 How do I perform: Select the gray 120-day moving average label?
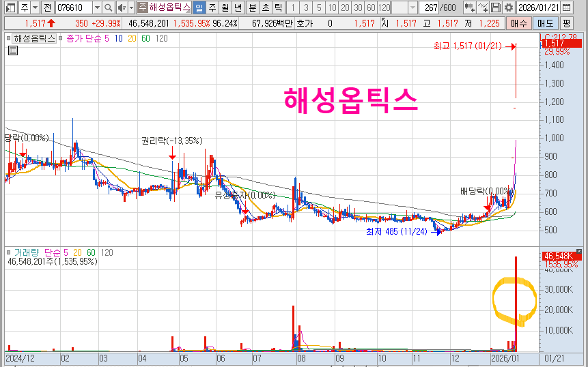tap(161, 39)
